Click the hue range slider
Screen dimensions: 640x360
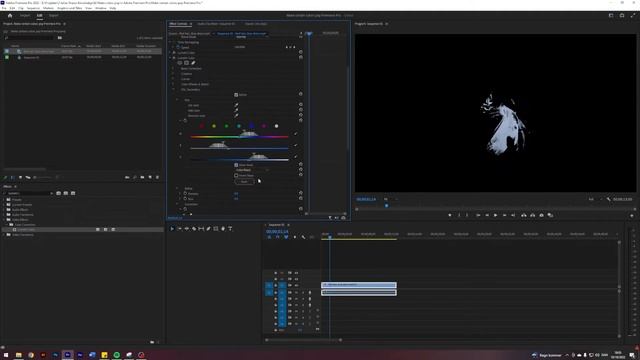pos(239,136)
